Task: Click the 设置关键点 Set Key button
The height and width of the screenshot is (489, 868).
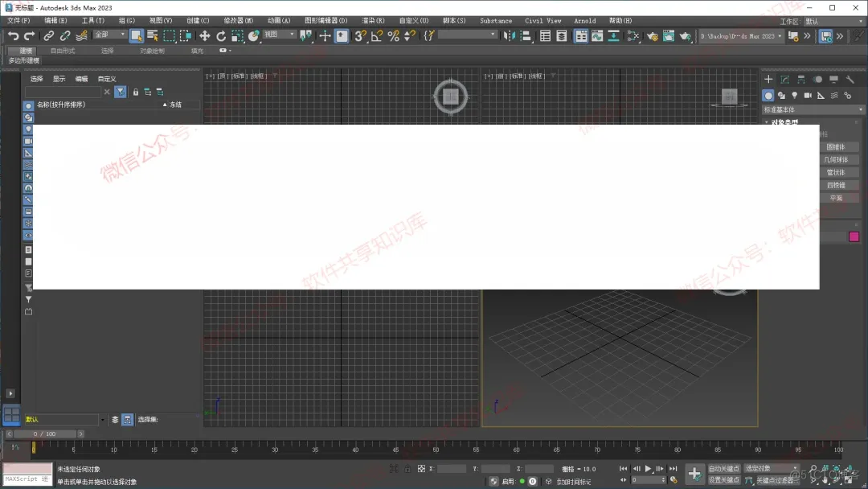Action: (x=723, y=480)
